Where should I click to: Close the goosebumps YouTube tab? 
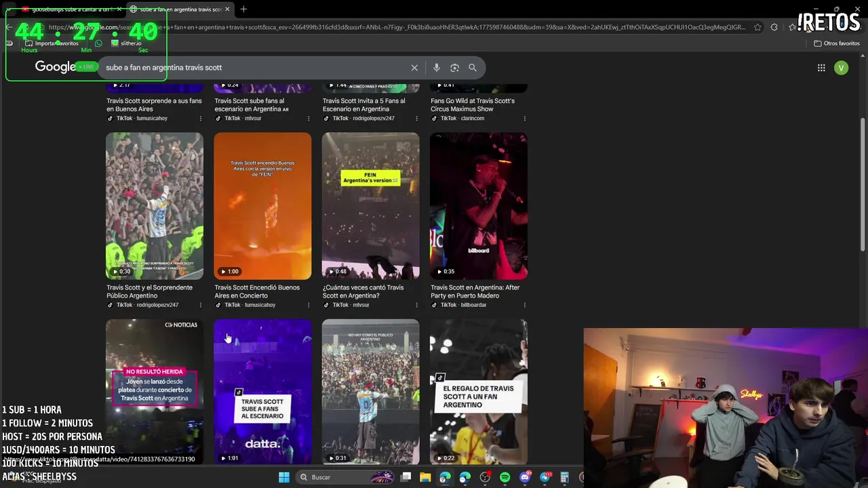click(119, 9)
